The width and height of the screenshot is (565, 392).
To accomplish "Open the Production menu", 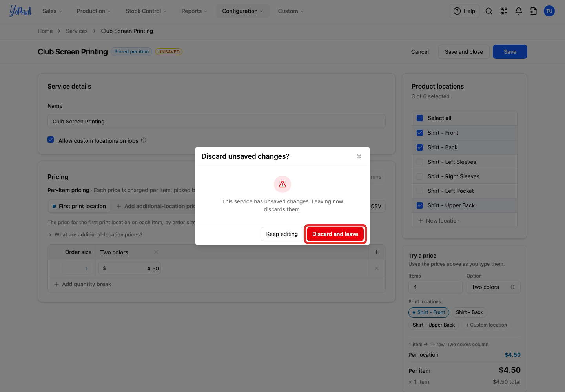I will pos(94,11).
